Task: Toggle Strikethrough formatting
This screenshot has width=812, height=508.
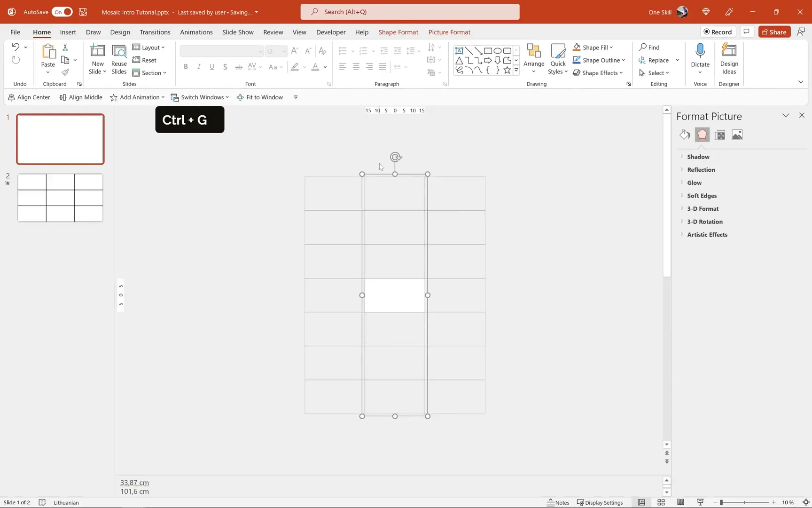Action: click(239, 67)
